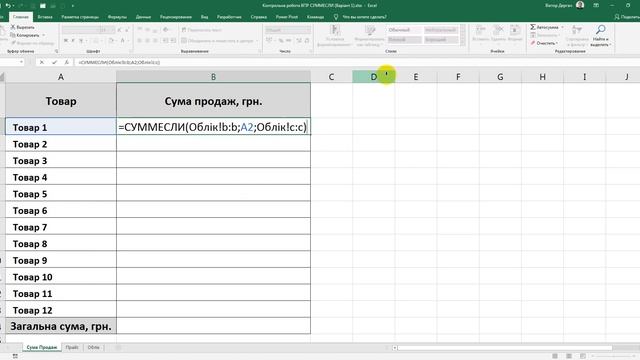
Task: Select column B header
Action: tap(213, 76)
